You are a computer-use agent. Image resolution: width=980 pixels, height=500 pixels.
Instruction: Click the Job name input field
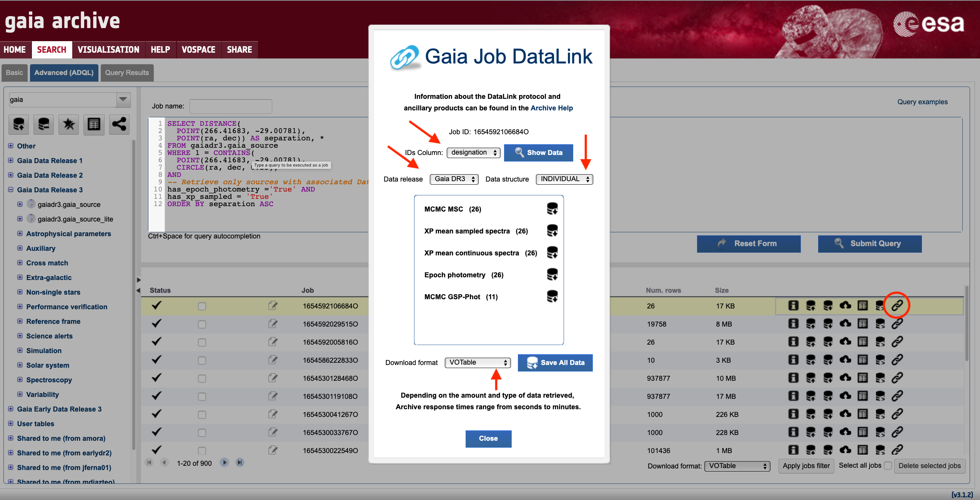[x=231, y=106]
